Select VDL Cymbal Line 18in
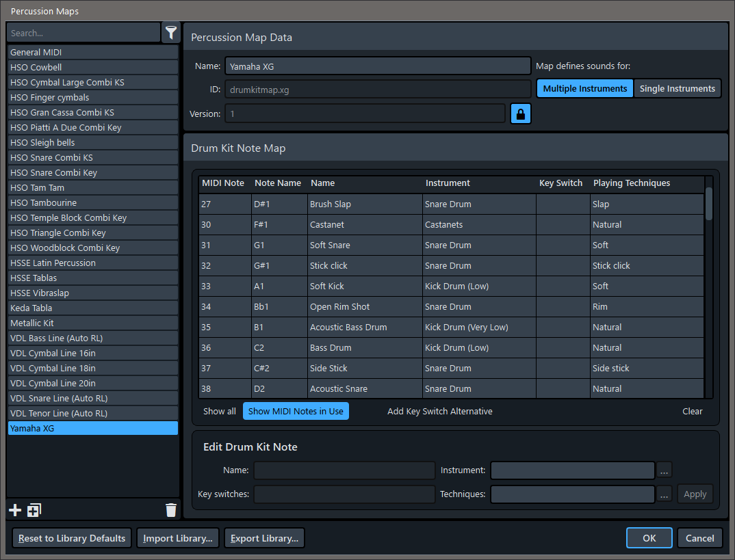The height and width of the screenshot is (560, 735). tap(93, 368)
